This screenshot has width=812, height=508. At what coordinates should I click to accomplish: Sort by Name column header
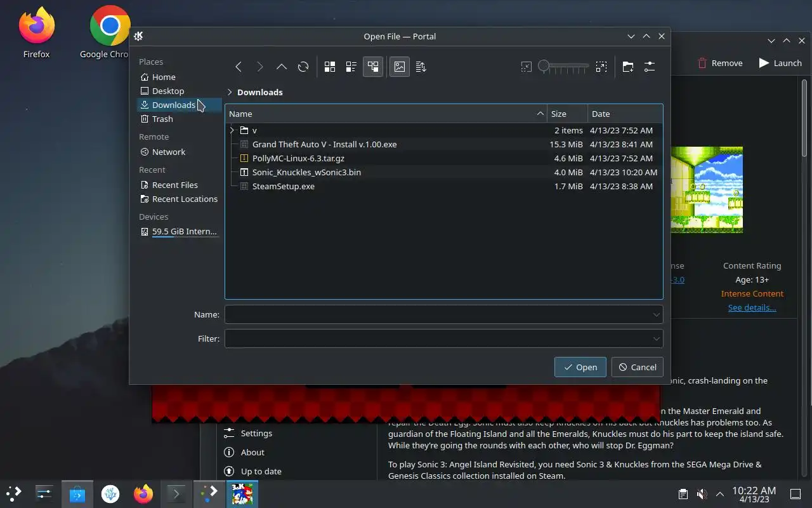point(386,114)
